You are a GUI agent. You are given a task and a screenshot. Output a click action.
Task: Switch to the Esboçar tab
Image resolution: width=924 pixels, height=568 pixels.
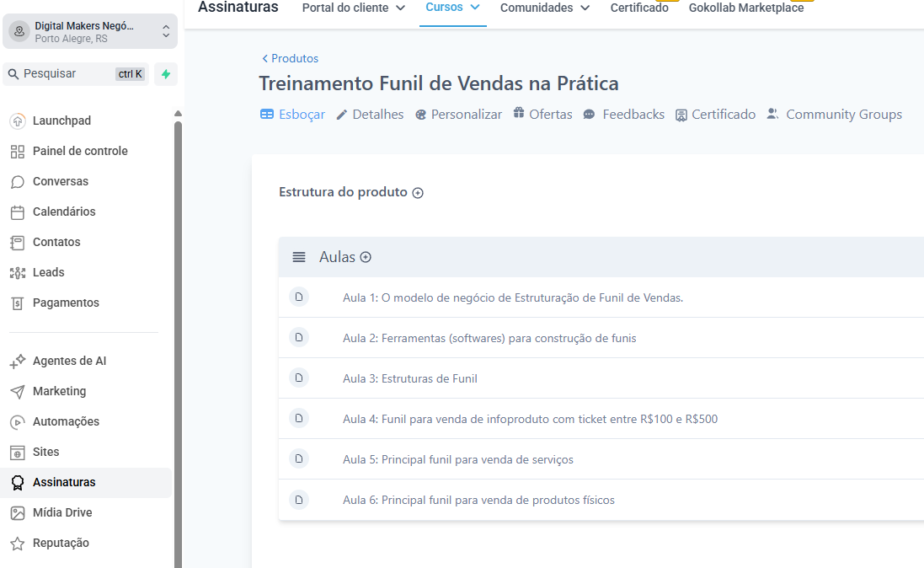click(x=293, y=115)
